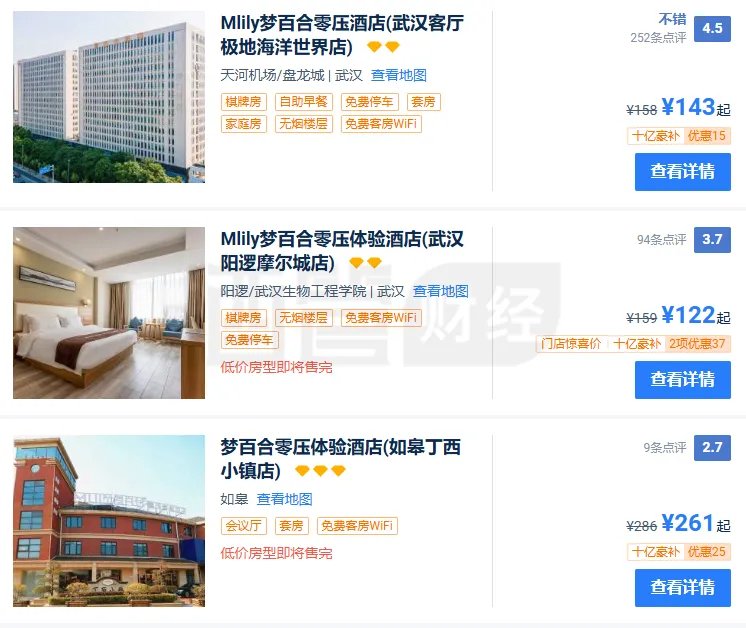Open the 梦百合零压体验酒店(如皋丁西小镇店) title
This screenshot has width=746, height=628.
click(x=341, y=459)
